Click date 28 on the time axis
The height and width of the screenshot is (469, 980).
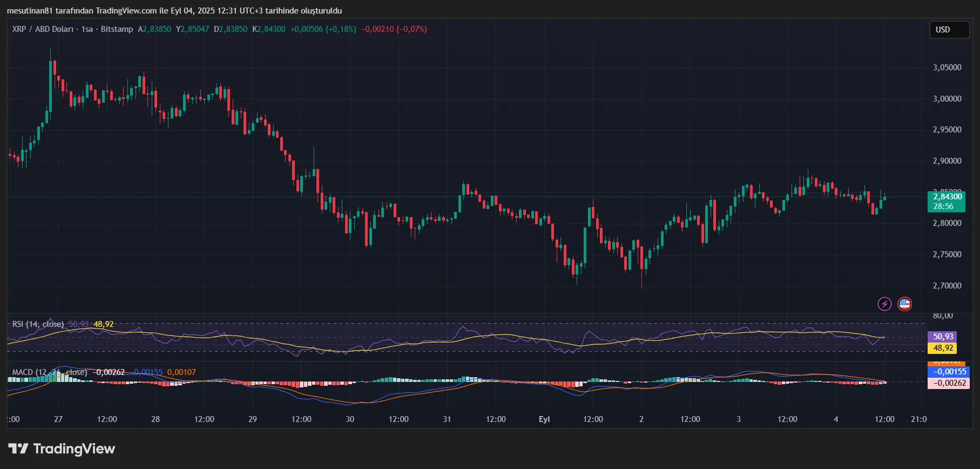156,419
